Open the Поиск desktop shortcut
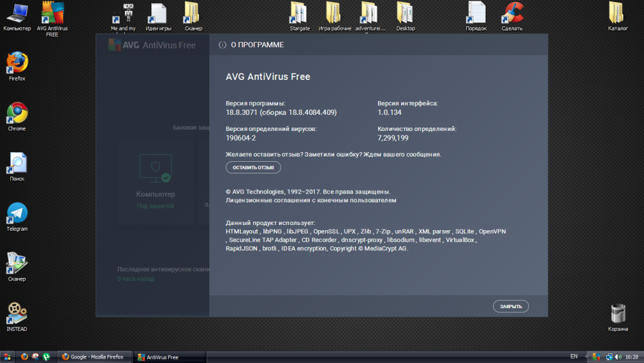 pyautogui.click(x=17, y=167)
